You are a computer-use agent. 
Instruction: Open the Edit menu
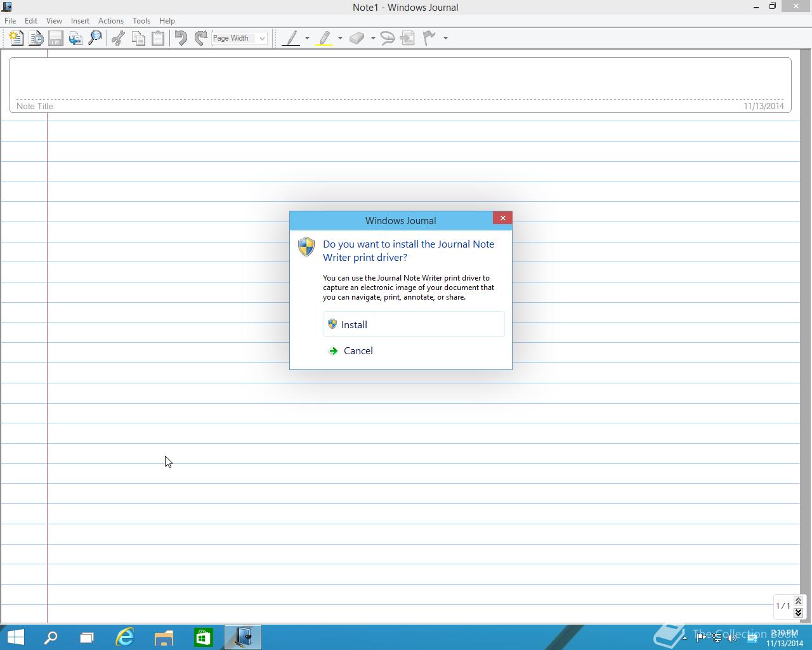click(x=31, y=21)
